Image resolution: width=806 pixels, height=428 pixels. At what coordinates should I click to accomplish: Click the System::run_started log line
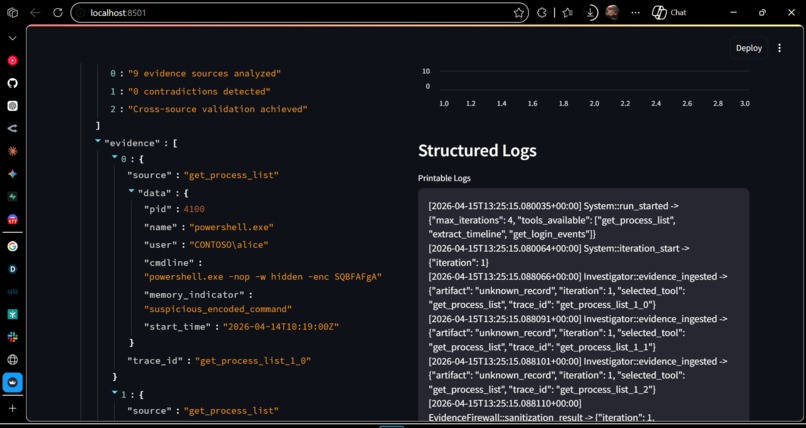pos(554,220)
